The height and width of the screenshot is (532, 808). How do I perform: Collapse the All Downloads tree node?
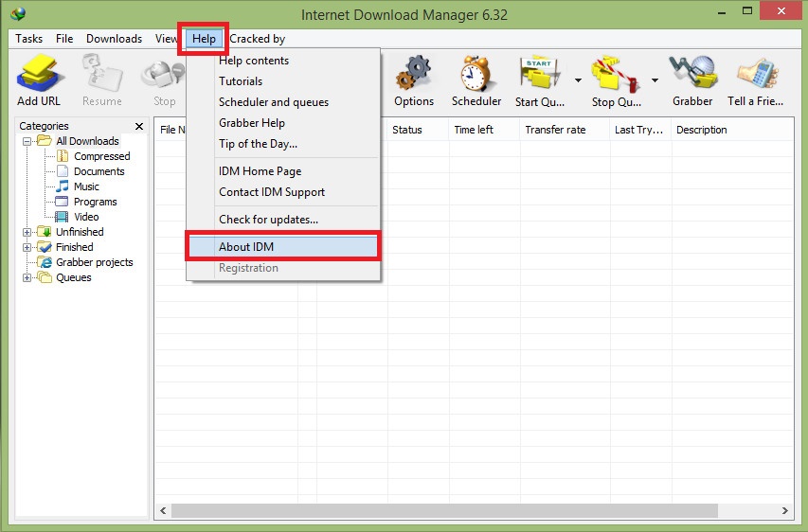pos(27,141)
